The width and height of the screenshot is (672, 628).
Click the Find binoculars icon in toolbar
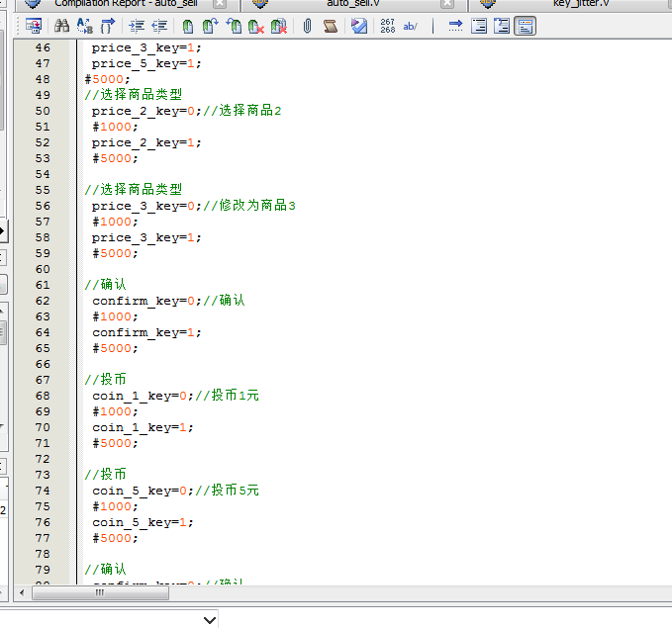61,26
